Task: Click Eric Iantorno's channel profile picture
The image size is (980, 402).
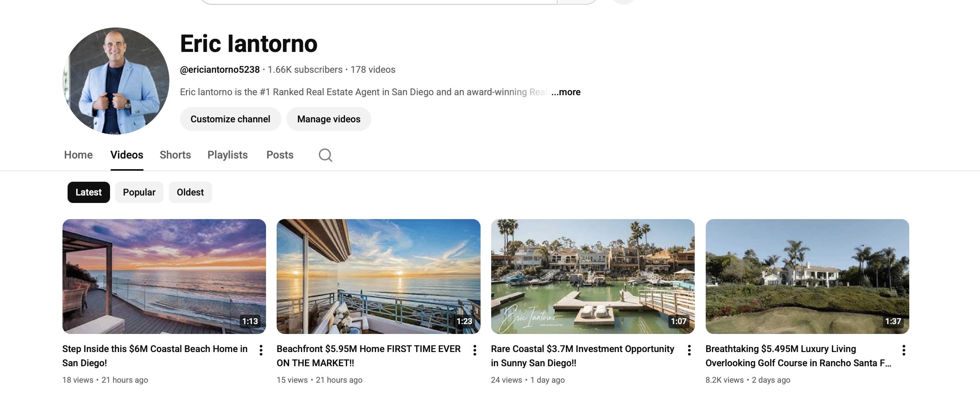Action: click(x=116, y=81)
